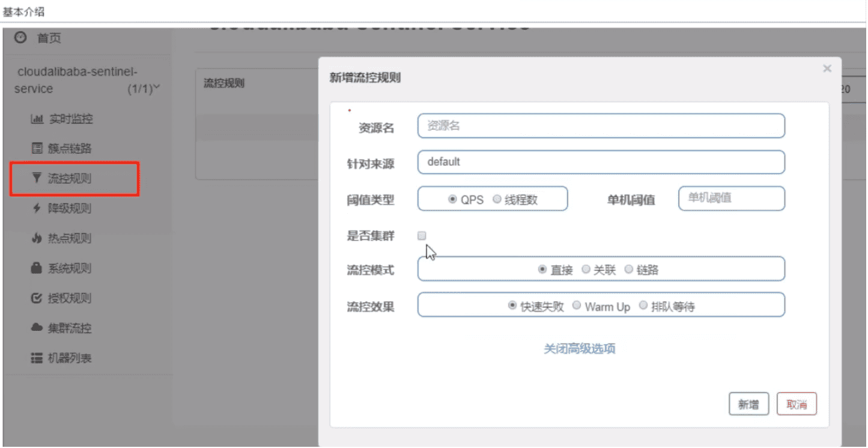
Task: Click the lock icon for 系统规则
Action: tap(37, 268)
